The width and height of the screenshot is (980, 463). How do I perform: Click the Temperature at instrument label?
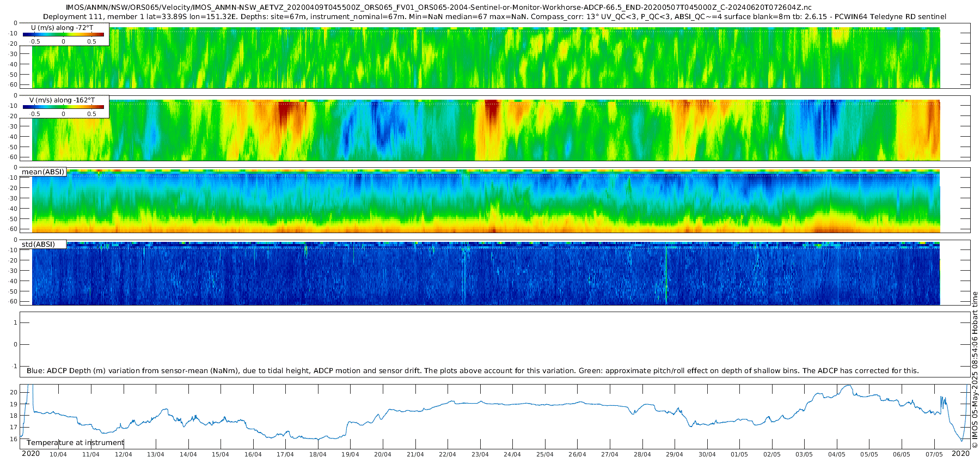click(x=75, y=442)
